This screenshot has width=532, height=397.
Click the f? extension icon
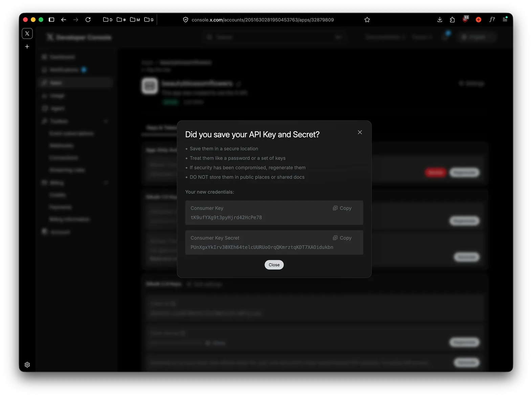(x=492, y=20)
